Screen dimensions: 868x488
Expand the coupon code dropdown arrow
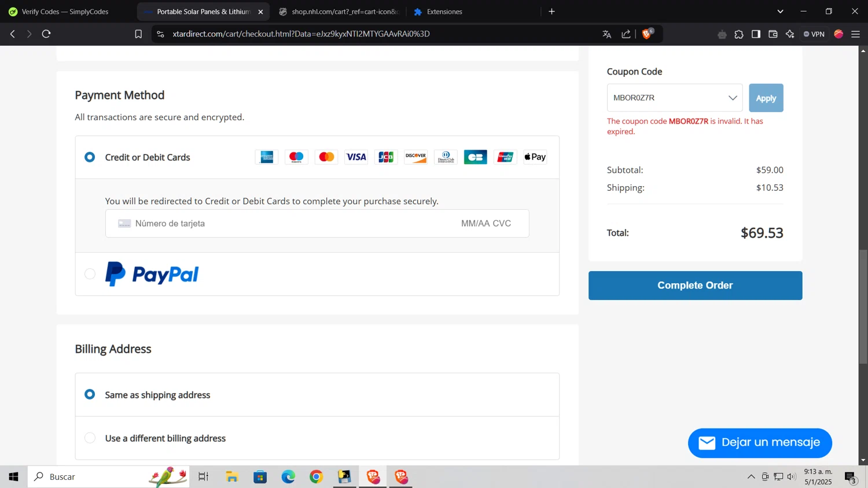coord(733,98)
